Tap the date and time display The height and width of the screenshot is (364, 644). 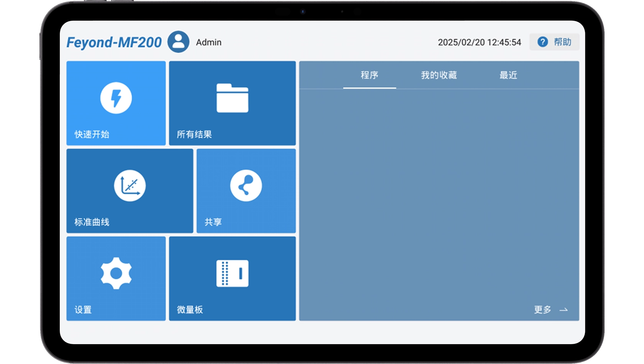point(479,42)
